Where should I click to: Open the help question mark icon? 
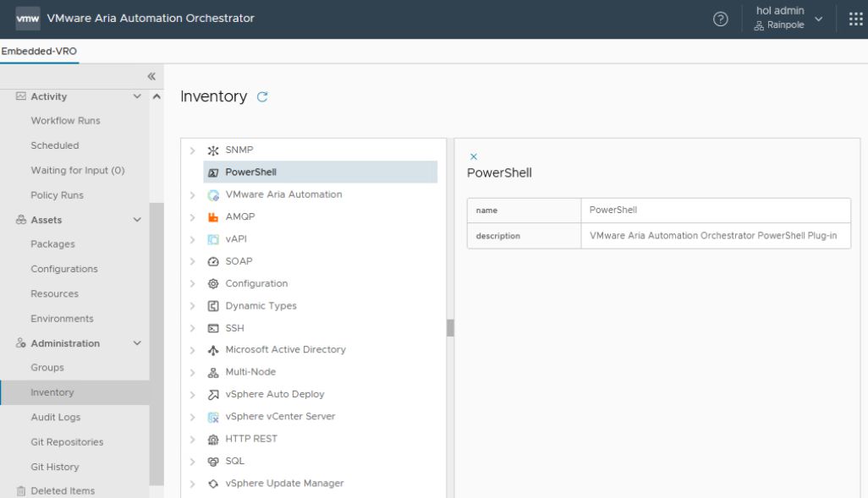tap(720, 19)
